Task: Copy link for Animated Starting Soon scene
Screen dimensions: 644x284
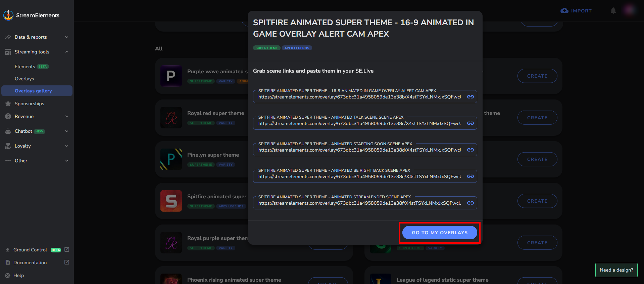Action: pos(470,150)
